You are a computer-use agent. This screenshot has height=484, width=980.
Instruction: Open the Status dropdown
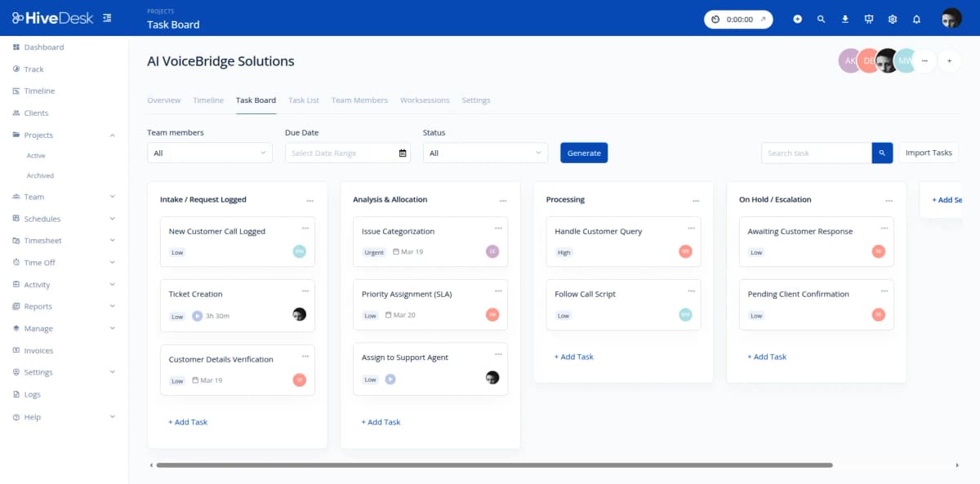click(485, 153)
